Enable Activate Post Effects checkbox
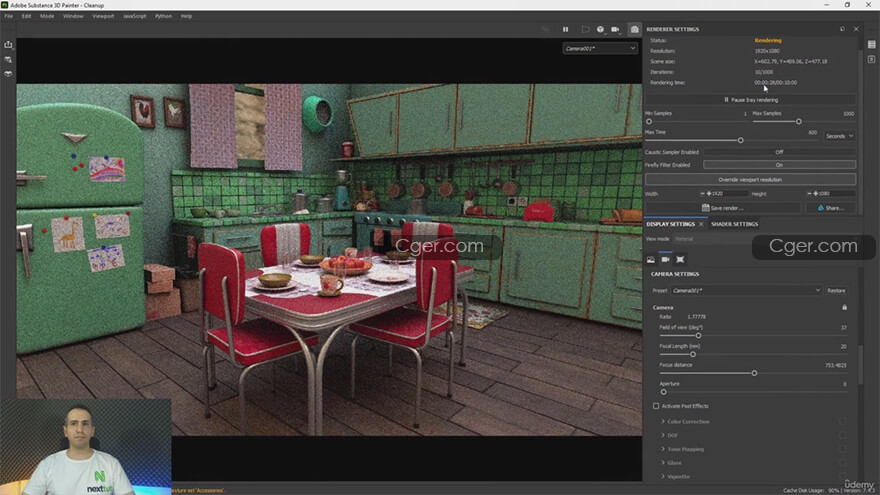Image resolution: width=880 pixels, height=495 pixels. (x=656, y=406)
